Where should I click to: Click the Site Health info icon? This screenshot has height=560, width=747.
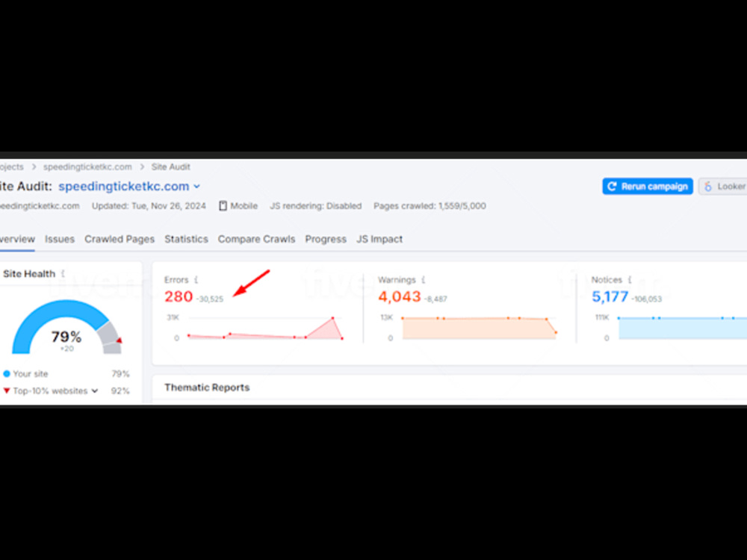(63, 274)
